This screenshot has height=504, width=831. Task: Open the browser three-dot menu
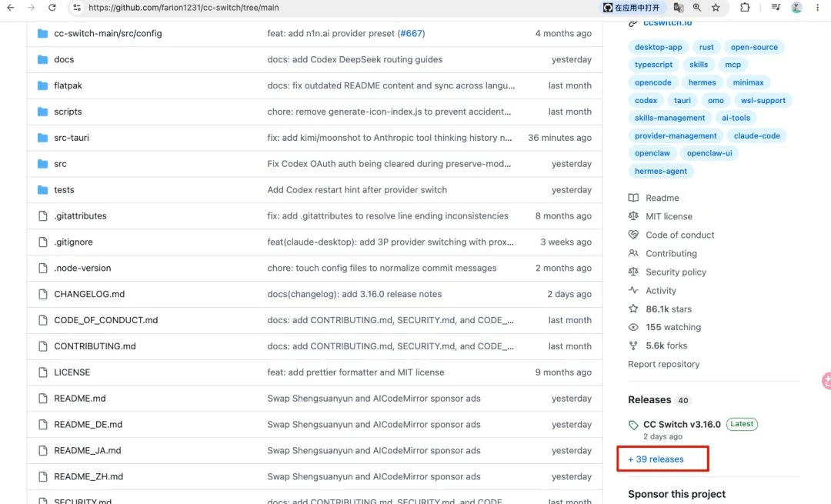click(x=818, y=8)
